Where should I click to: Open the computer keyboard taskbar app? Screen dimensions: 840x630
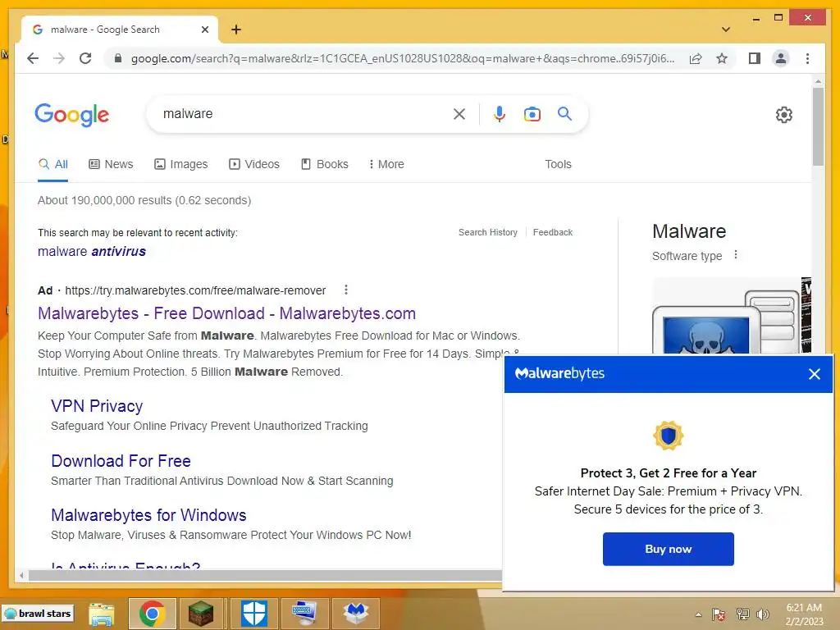click(304, 614)
